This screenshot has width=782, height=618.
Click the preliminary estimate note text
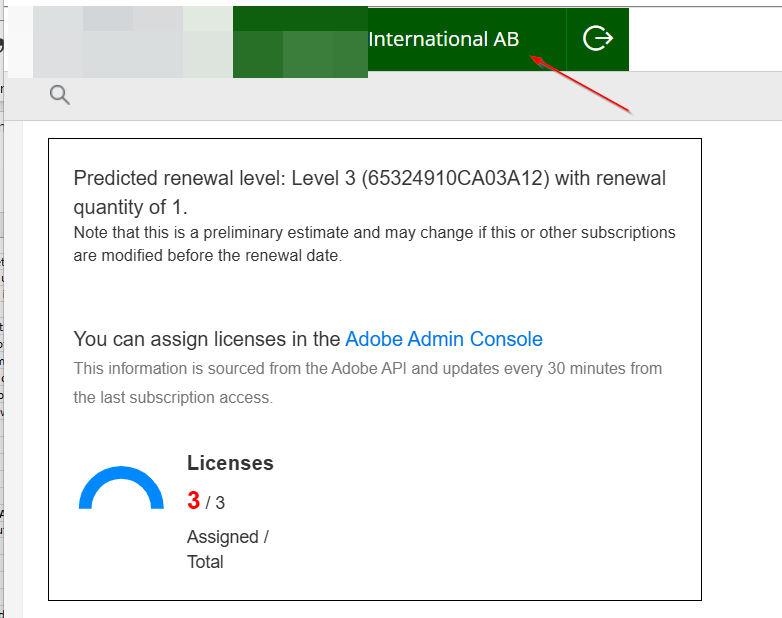click(374, 244)
